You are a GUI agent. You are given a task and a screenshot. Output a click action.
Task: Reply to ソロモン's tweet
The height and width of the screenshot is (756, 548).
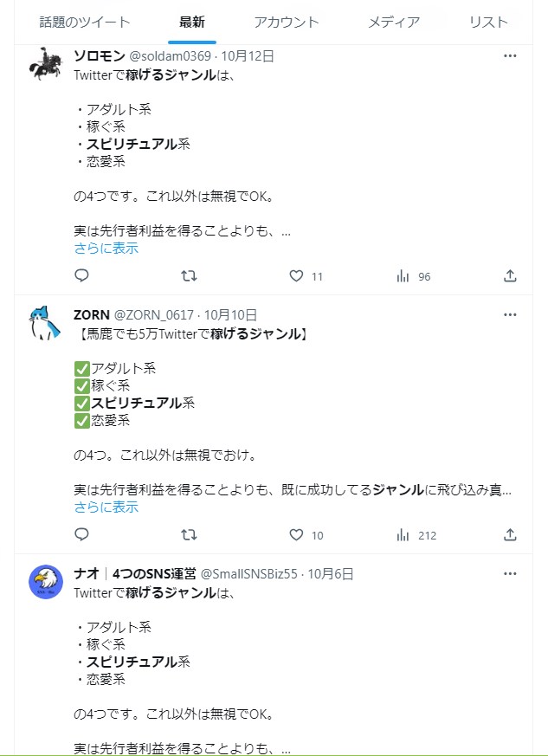click(x=81, y=276)
